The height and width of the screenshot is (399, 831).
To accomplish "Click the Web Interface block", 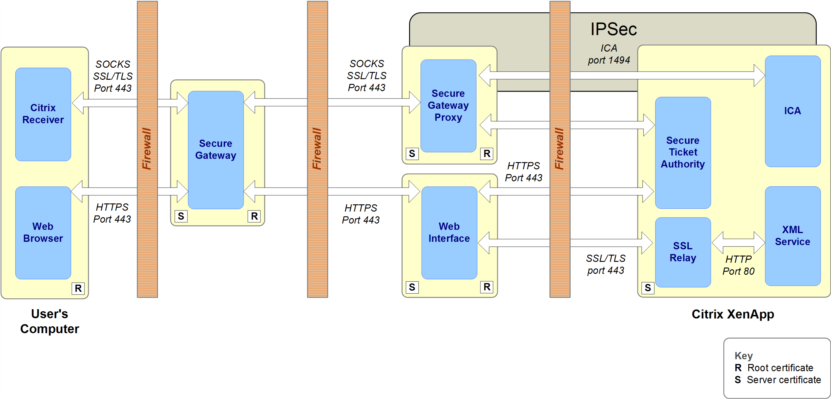I will click(x=448, y=233).
